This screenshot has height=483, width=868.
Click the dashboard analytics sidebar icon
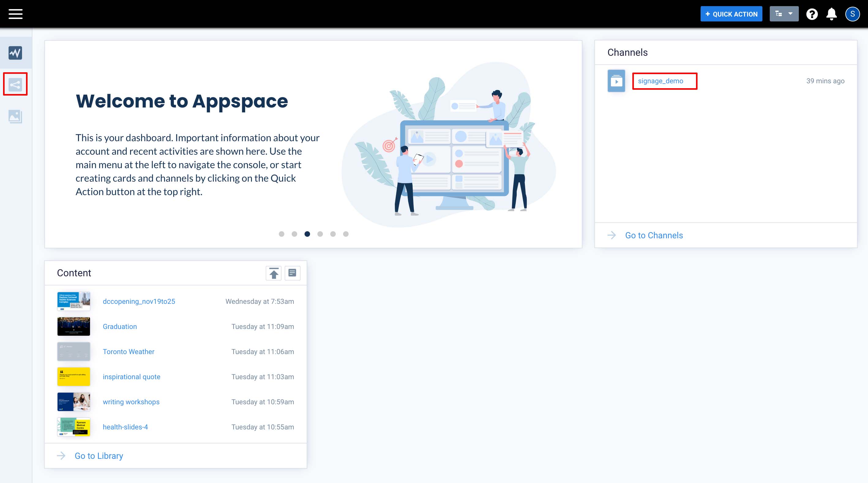point(15,53)
